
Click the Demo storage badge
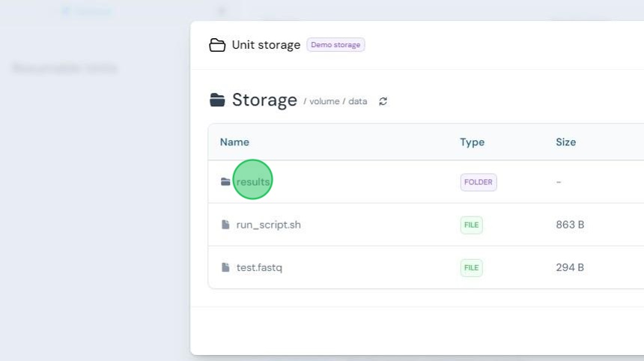coord(335,45)
